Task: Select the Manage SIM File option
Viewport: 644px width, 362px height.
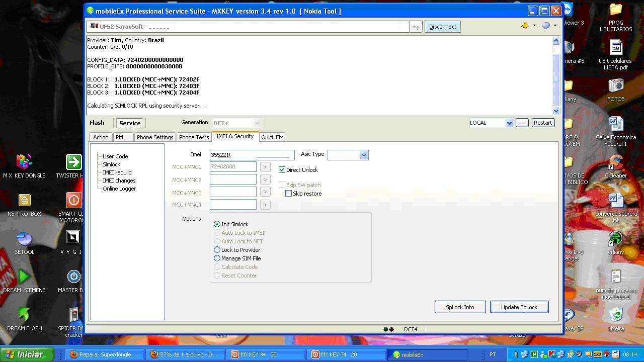Action: point(217,258)
